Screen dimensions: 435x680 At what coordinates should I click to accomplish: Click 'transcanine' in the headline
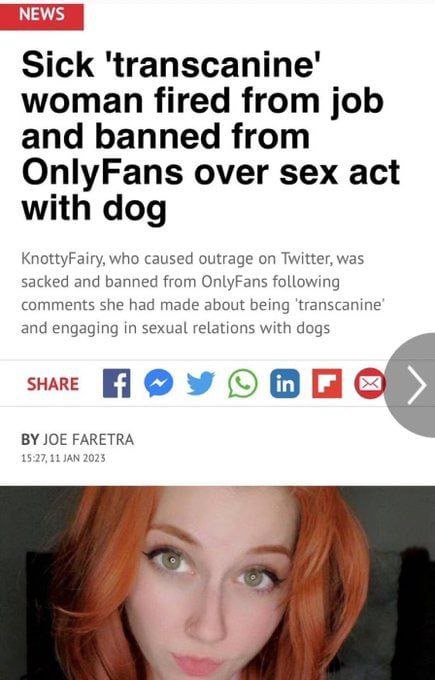213,65
